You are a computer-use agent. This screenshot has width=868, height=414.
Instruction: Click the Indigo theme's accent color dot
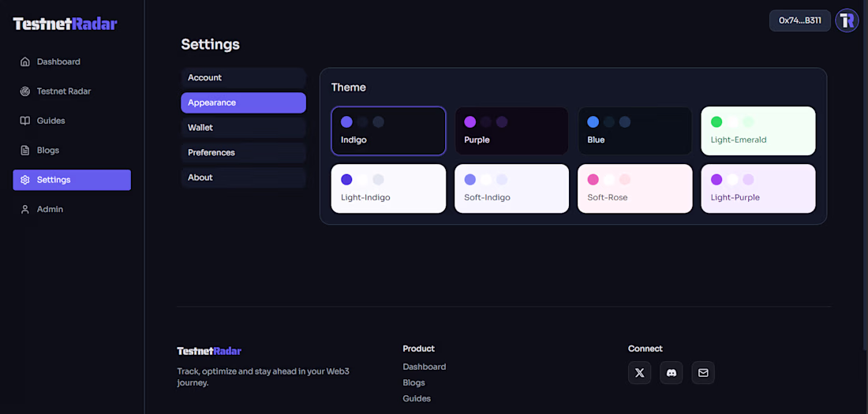pos(346,121)
